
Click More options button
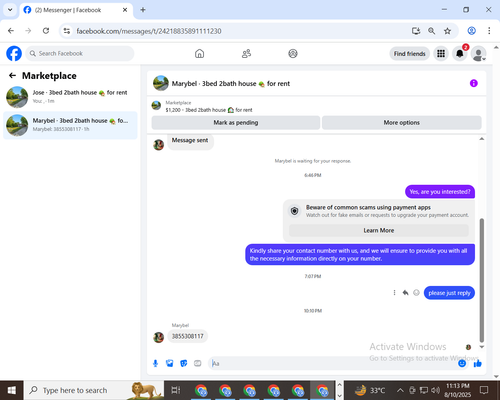point(401,123)
